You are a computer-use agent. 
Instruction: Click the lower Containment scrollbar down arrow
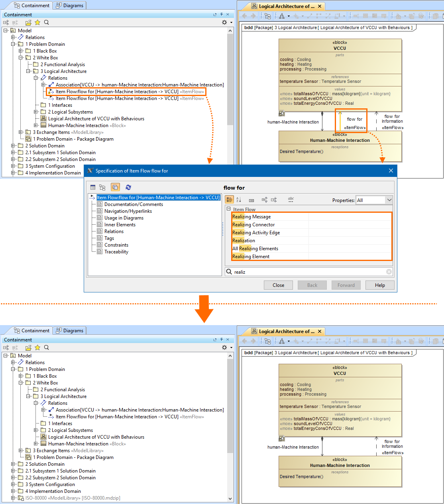click(230, 498)
